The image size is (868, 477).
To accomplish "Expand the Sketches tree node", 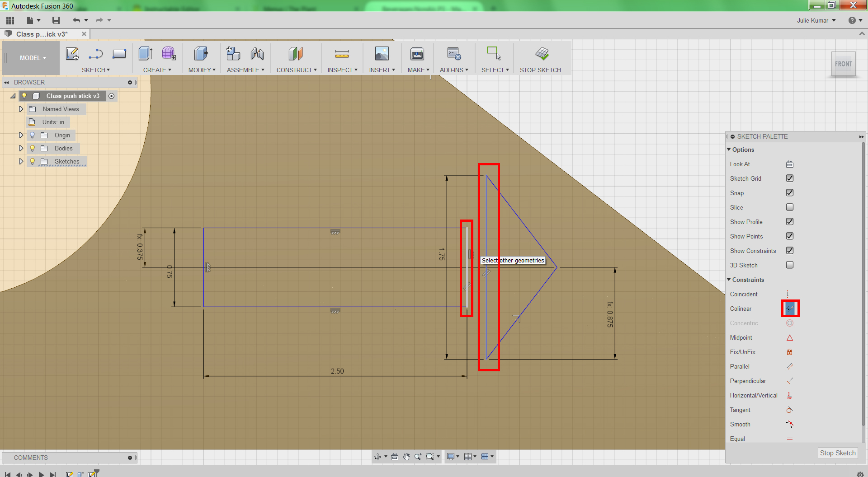I will pyautogui.click(x=21, y=161).
